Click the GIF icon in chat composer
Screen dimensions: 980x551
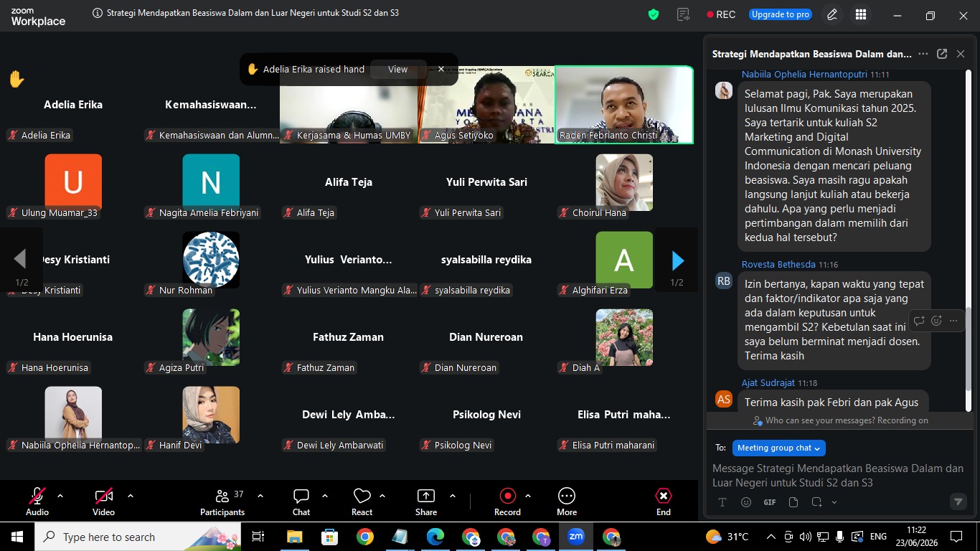[x=770, y=502]
